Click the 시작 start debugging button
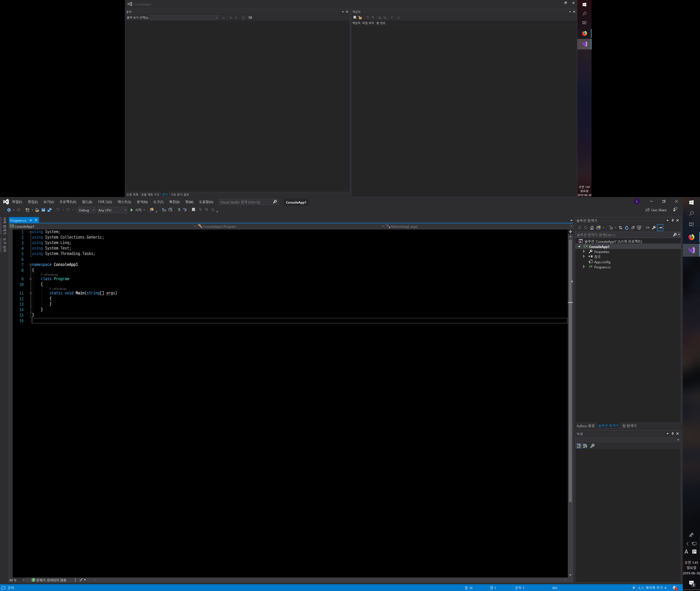Viewport: 700px width, 591px height. pyautogui.click(x=136, y=210)
